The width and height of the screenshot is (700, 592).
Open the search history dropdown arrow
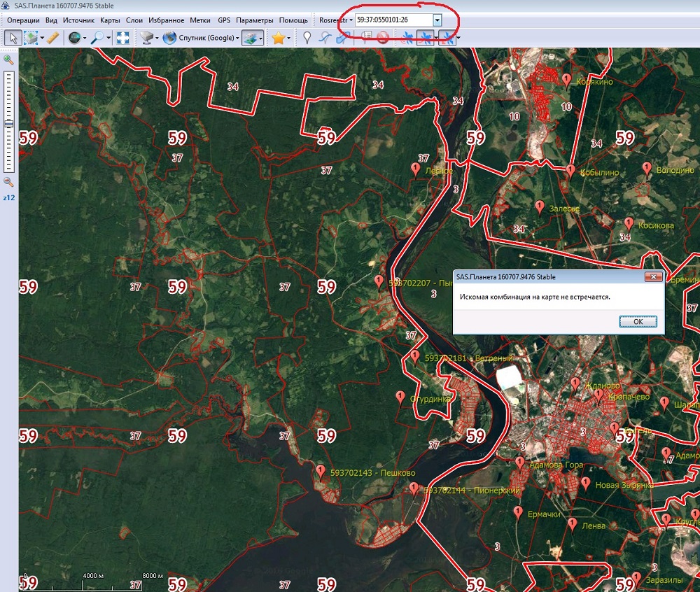coord(437,20)
